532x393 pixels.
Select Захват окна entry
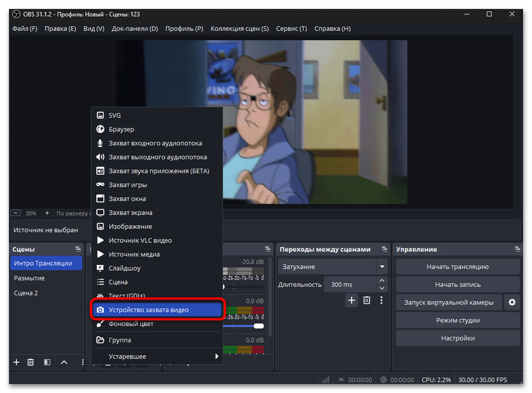point(157,198)
